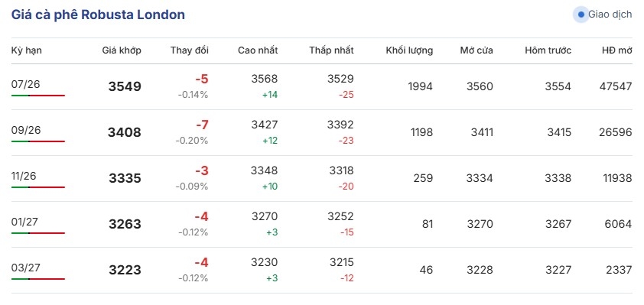Viewport: 644px width, 305px height.
Task: Click open interest value 47547
Action: tap(615, 86)
